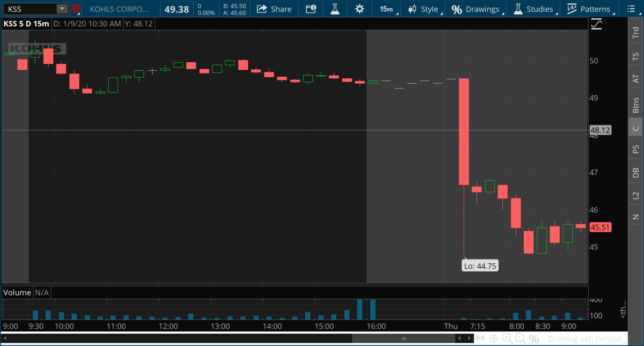Viewport: 644px width, 346px height.
Task: Open the flask Edit Studies icon
Action: pyautogui.click(x=335, y=9)
